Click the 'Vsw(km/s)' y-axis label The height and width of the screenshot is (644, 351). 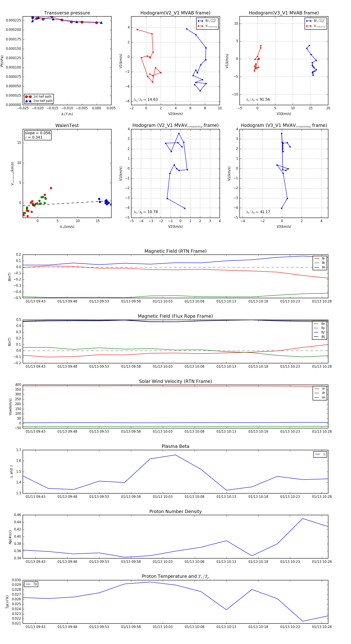(x=10, y=407)
